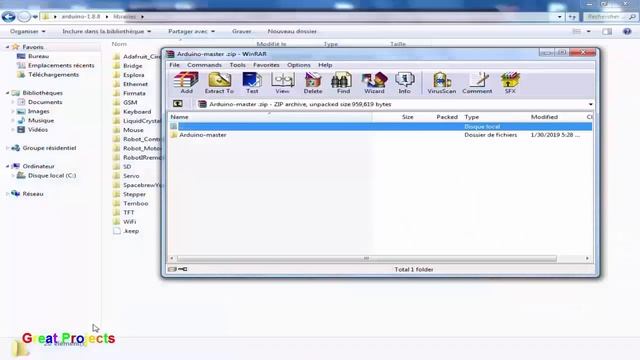Click Nouveau dossier button
Viewport: 640px width, 360px height.
coord(292,31)
